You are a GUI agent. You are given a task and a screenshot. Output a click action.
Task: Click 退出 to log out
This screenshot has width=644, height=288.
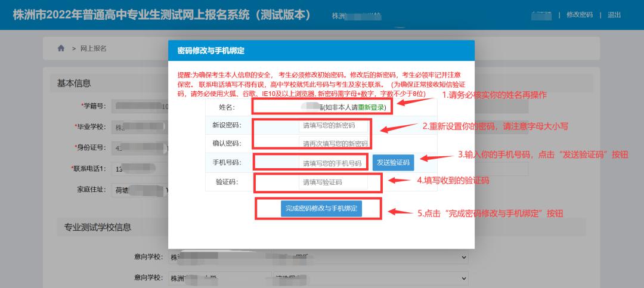pos(614,15)
